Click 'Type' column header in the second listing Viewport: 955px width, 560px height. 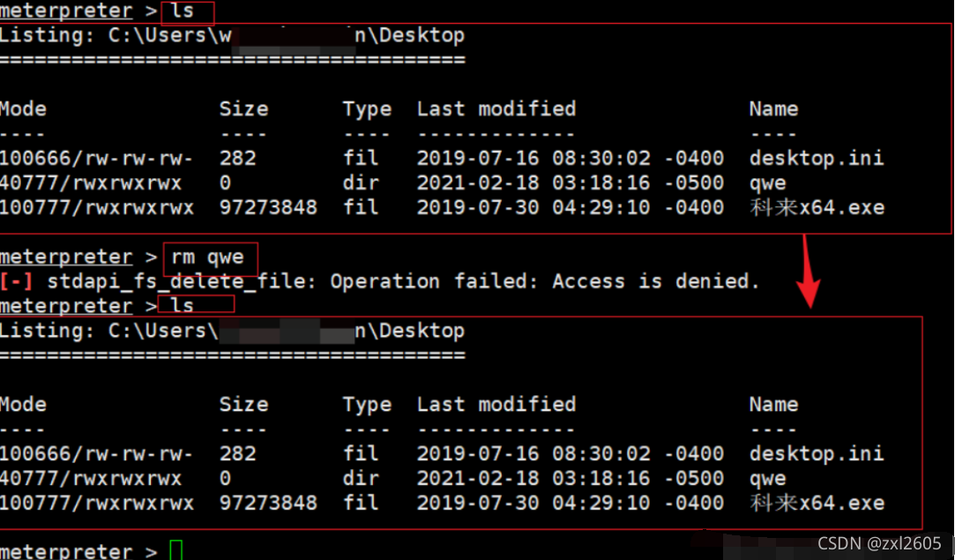click(x=367, y=405)
